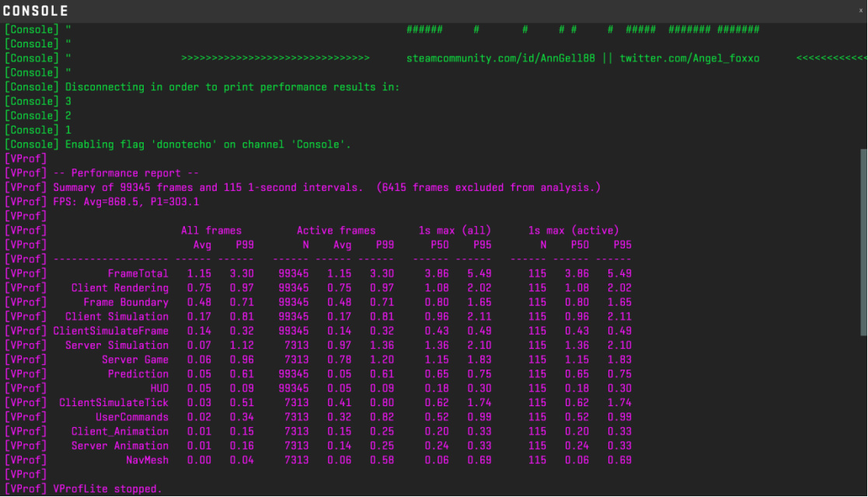This screenshot has width=868, height=497.
Task: Click the '1s max (active)' column header
Action: pyautogui.click(x=573, y=231)
